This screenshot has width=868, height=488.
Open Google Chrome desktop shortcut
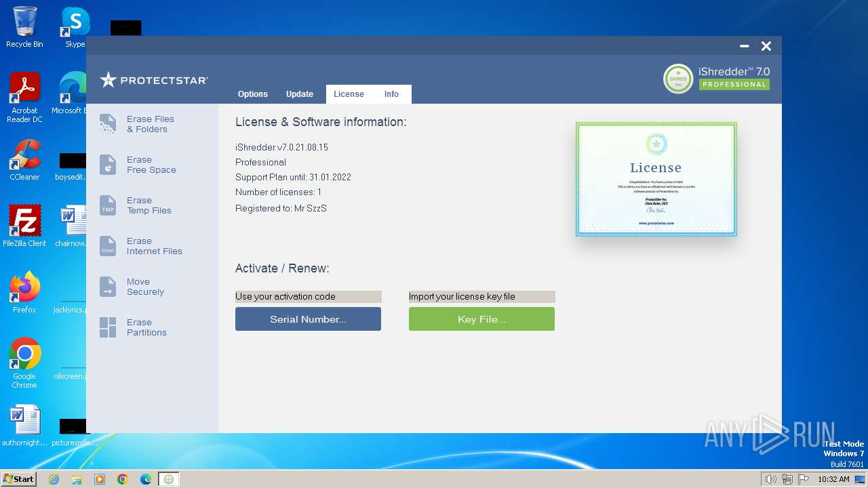pos(24,363)
